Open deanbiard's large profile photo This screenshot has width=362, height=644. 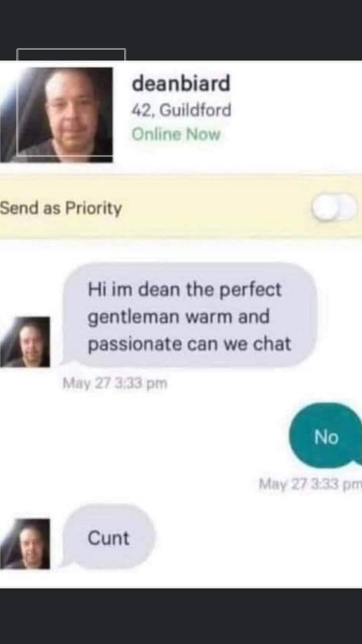[x=56, y=115]
